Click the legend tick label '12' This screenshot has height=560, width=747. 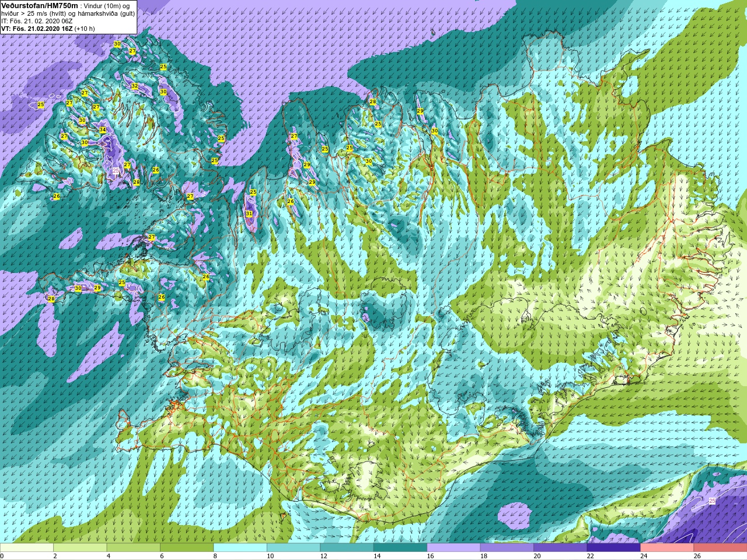(x=323, y=556)
